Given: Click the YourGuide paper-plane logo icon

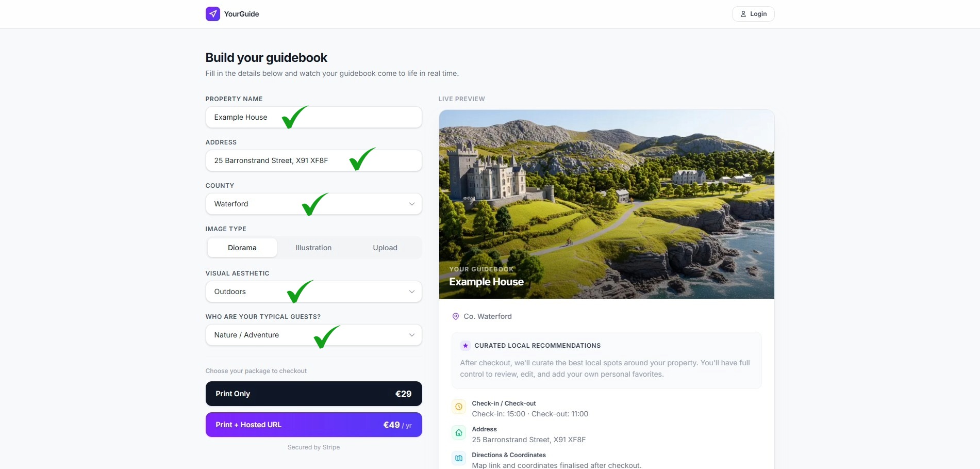Looking at the screenshot, I should pos(212,14).
